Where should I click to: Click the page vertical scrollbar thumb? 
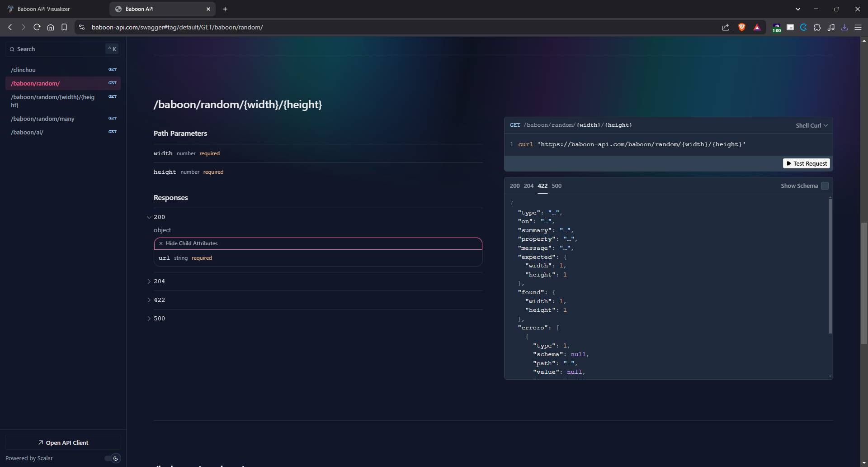[x=864, y=283]
